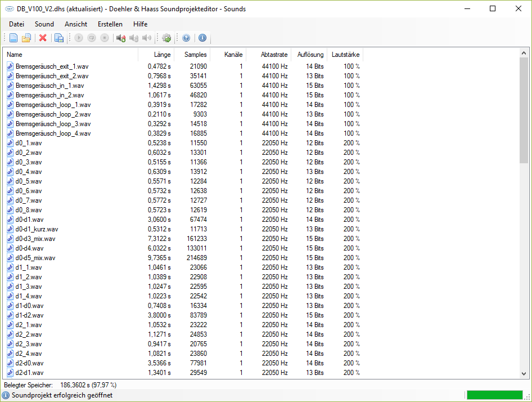Click the file icon beside d2-d1.wav
Screen dimensions: 532x402
click(x=10, y=373)
